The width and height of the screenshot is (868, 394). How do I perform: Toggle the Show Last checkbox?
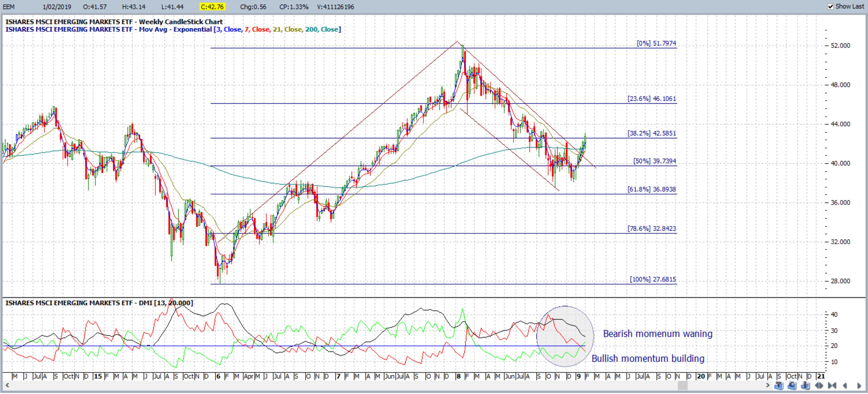[831, 6]
